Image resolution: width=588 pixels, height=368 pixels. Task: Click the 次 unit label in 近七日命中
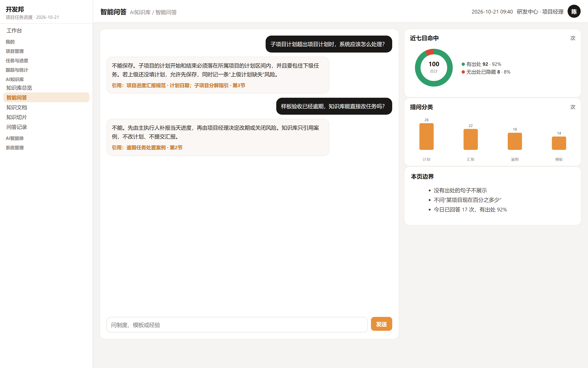point(573,38)
